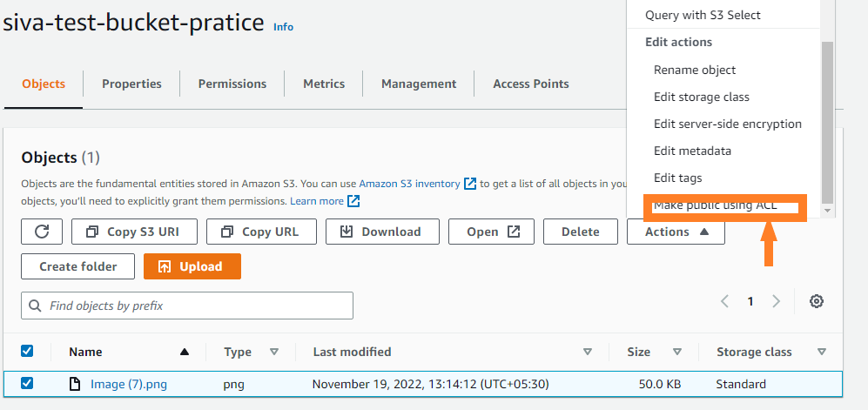The width and height of the screenshot is (868, 410).
Task: Click the Standard storage class cell
Action: coord(741,384)
